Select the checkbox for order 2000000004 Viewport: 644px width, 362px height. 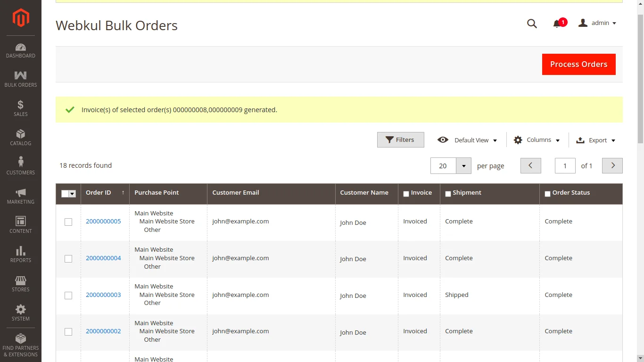click(x=68, y=259)
